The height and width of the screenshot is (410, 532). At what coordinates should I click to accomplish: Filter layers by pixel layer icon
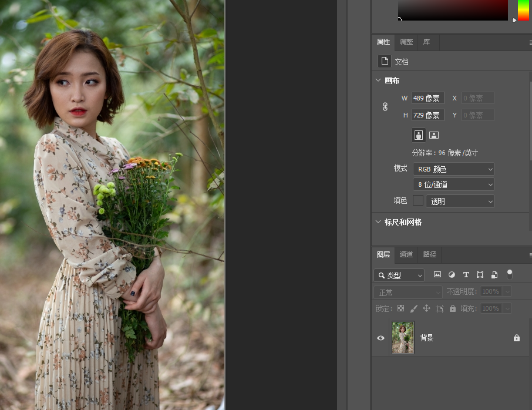[437, 274]
